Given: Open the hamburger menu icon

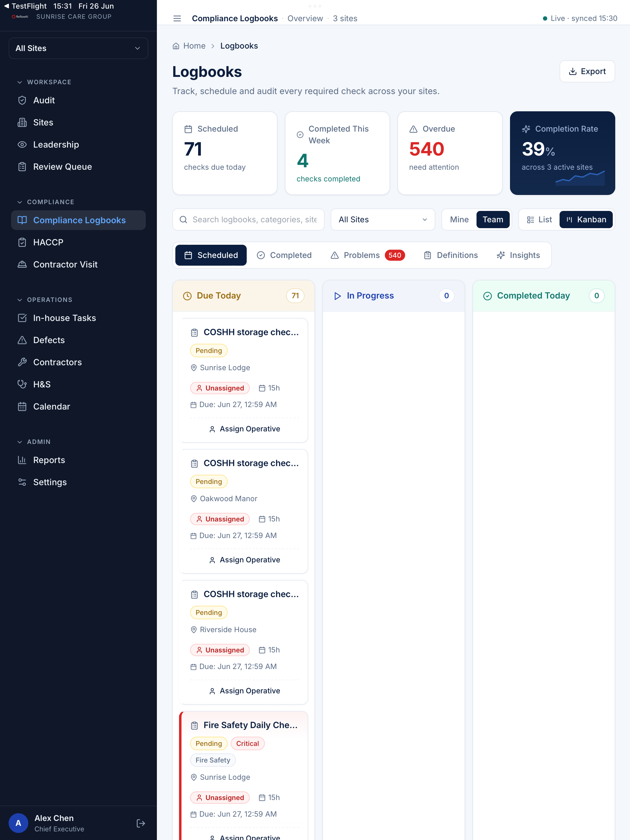Looking at the screenshot, I should coord(177,19).
